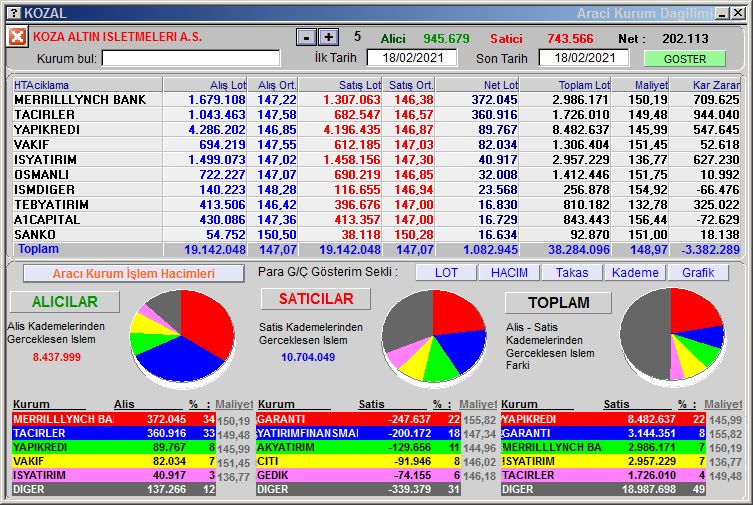This screenshot has height=505, width=753.
Task: Click the Kurum bul search field
Action: pos(191,59)
